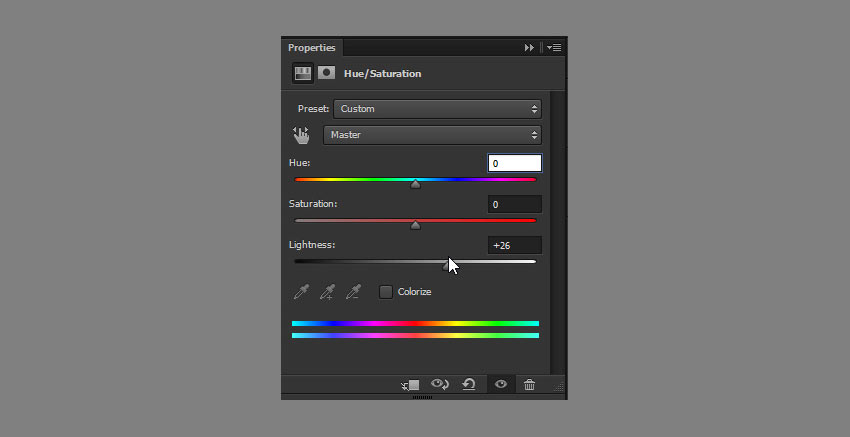Select the subtract-from-sample eyedropper
Screen dimensions: 850x437
353,292
